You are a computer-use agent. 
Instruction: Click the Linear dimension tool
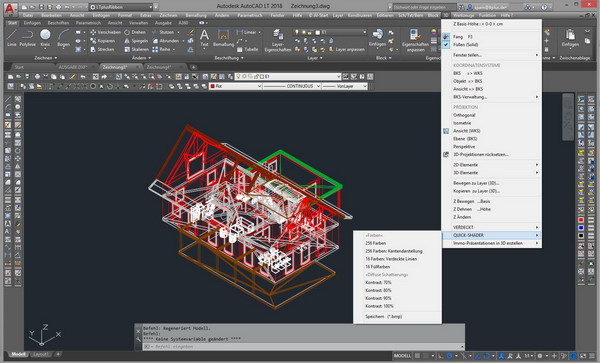(x=246, y=32)
